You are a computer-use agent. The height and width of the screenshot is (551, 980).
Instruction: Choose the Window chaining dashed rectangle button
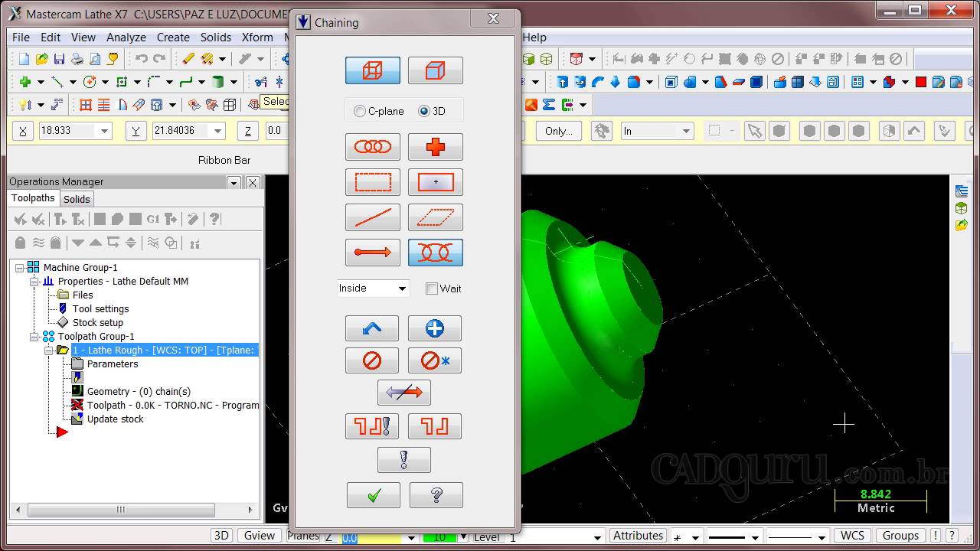[x=373, y=182]
